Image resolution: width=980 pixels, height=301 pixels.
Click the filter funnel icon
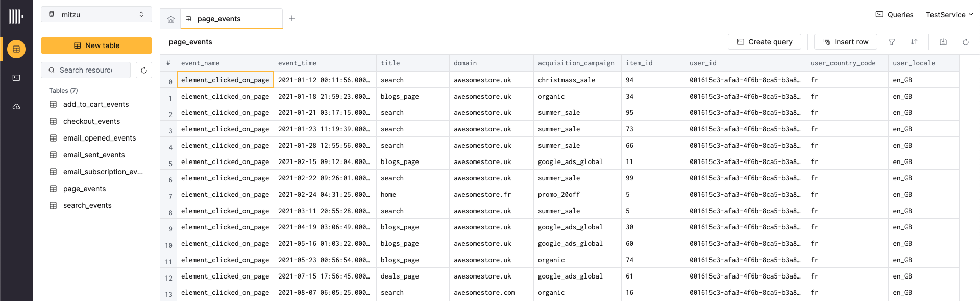click(x=892, y=42)
